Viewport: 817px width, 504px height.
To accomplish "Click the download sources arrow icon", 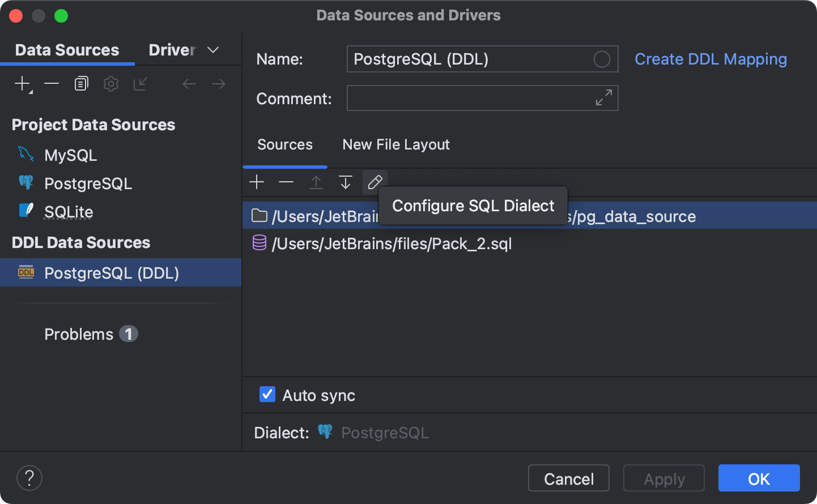I will click(x=345, y=182).
